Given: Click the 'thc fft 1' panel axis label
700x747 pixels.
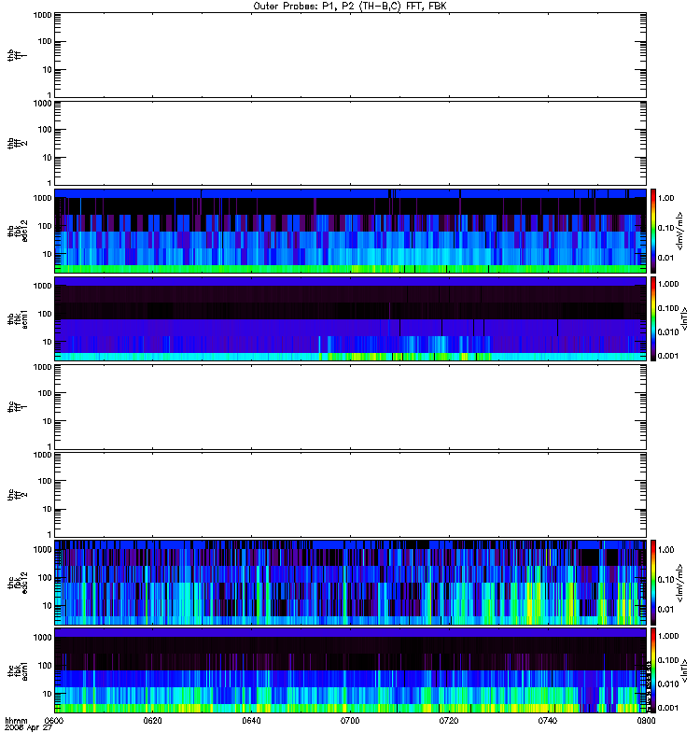Looking at the screenshot, I should (17, 407).
